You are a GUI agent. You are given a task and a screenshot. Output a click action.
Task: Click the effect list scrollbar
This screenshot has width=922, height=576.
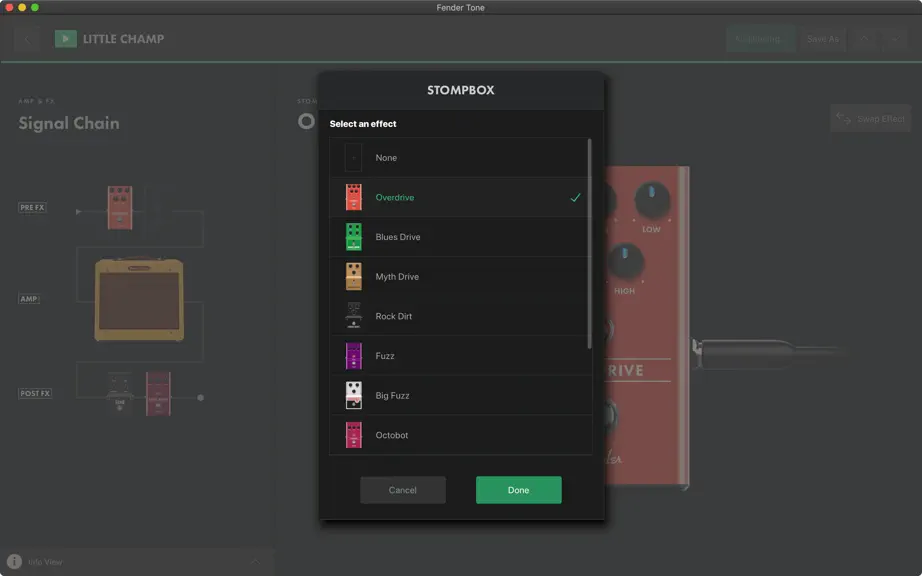coord(589,244)
